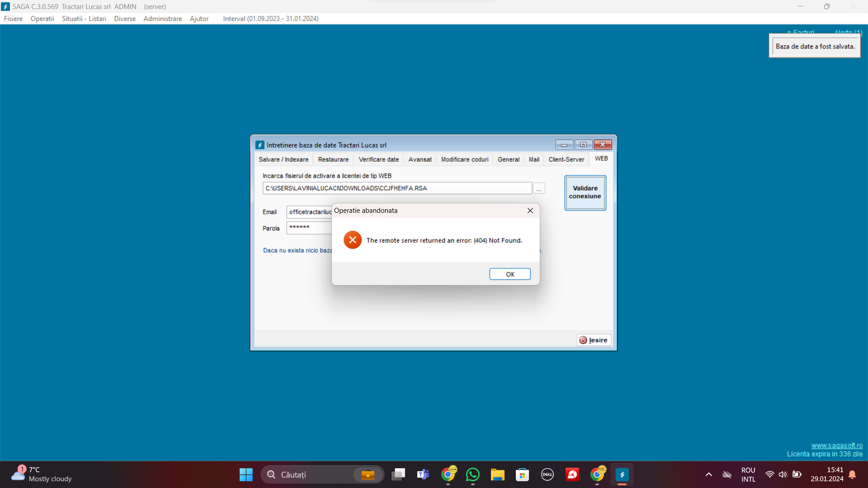Click the taskbar search box Căutați
Image resolution: width=868 pixels, height=488 pixels.
322,474
